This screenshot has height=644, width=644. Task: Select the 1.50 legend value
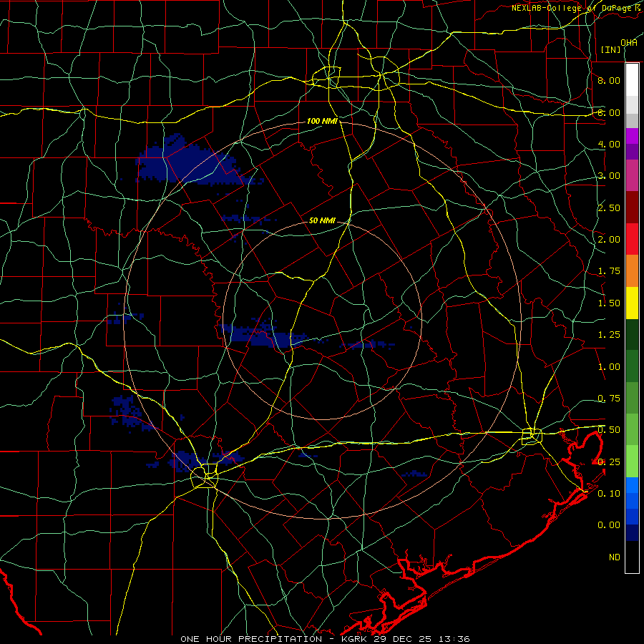pyautogui.click(x=609, y=303)
